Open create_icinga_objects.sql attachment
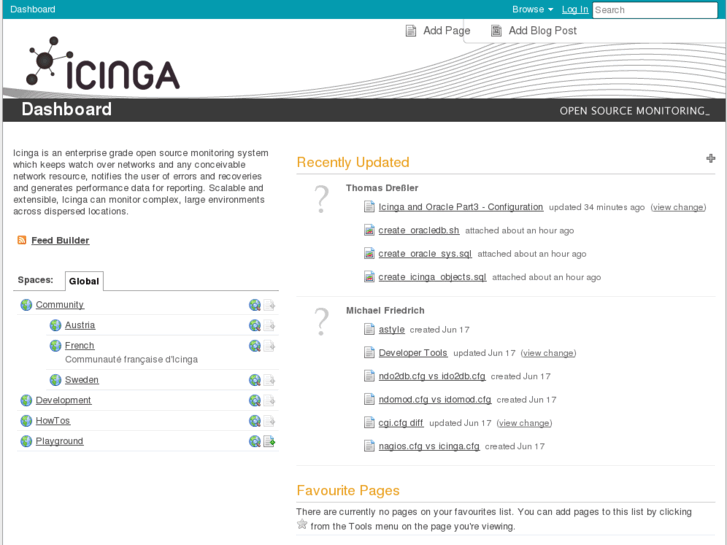 click(x=432, y=276)
